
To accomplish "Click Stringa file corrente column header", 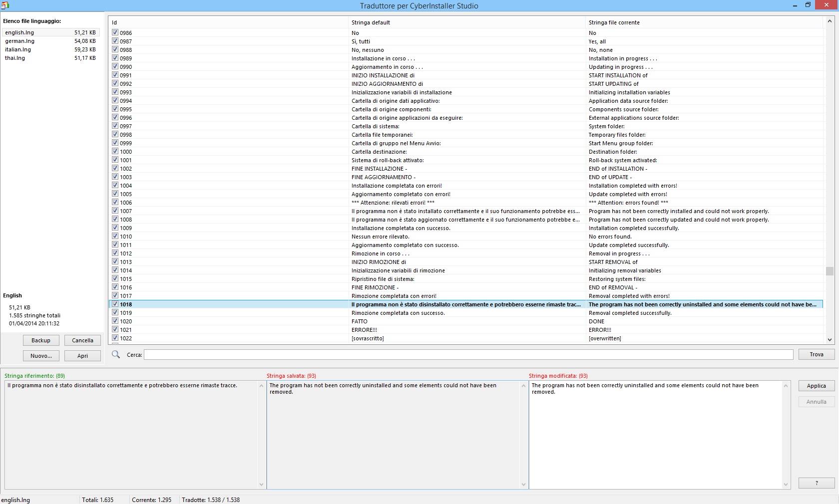I will 704,22.
